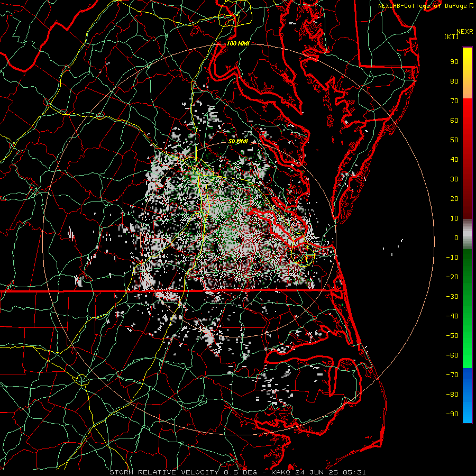The width and height of the screenshot is (476, 476).
Task: Click the -40 value on the velocity scale
Action: pyautogui.click(x=452, y=316)
